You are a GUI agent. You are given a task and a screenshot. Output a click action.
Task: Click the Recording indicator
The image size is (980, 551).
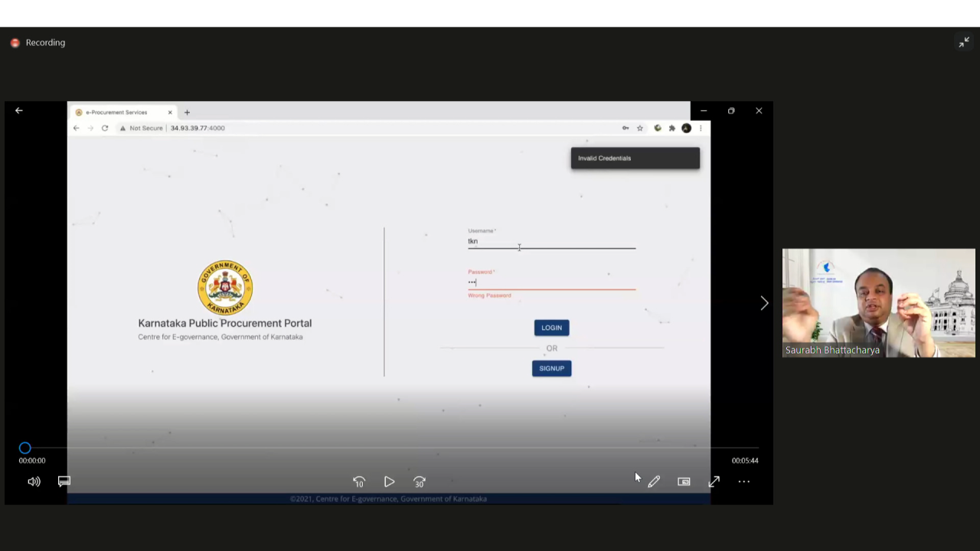coord(38,43)
